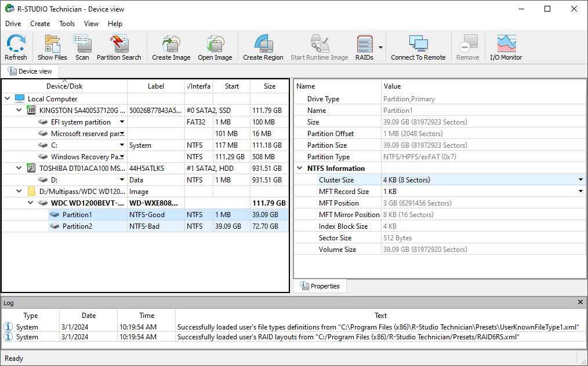Click the log Date column header
This screenshot has width=588, height=366.
click(89, 316)
